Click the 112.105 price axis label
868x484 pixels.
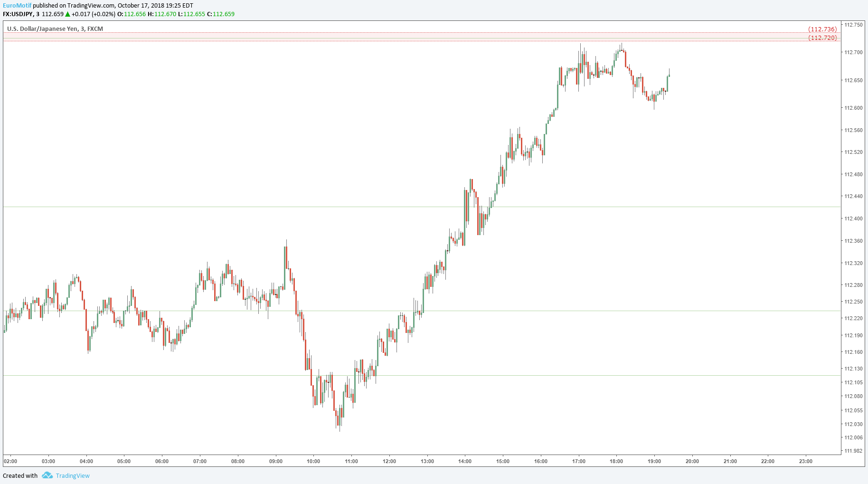pyautogui.click(x=853, y=382)
